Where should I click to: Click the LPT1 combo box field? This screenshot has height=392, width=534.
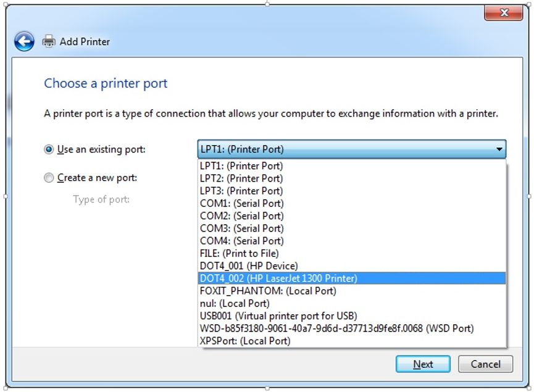[352, 149]
